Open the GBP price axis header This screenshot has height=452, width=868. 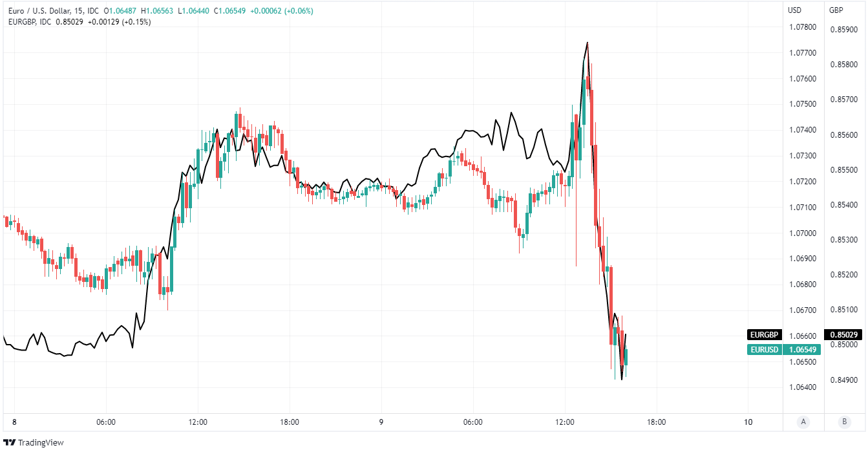836,10
